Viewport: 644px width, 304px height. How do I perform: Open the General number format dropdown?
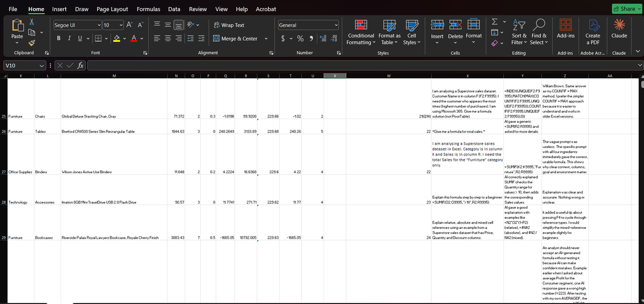[336, 25]
